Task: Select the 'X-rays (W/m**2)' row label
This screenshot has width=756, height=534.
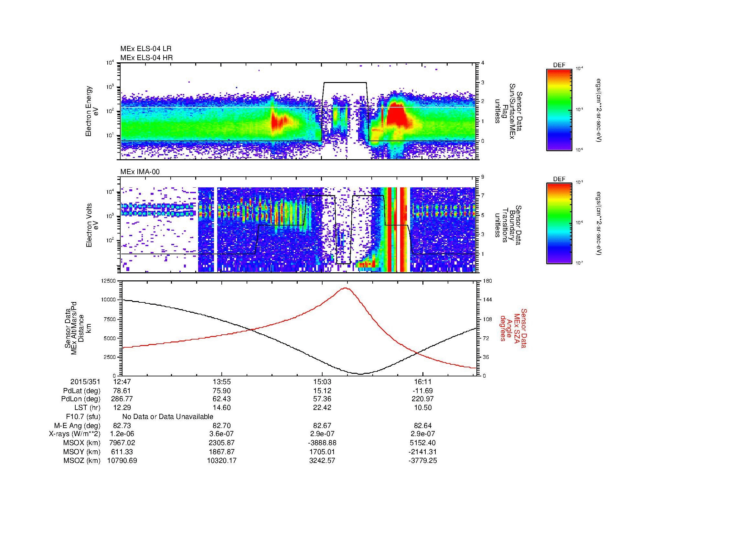Action: tap(75, 434)
